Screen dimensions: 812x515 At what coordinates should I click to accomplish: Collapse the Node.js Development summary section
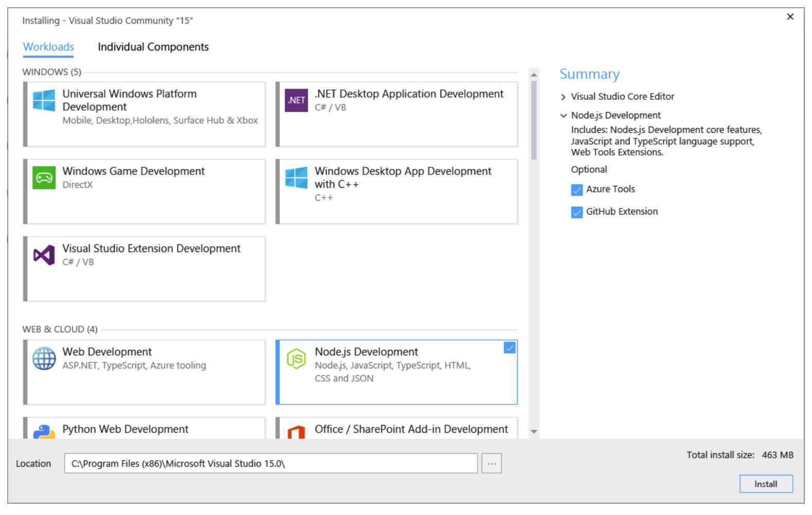(563, 116)
